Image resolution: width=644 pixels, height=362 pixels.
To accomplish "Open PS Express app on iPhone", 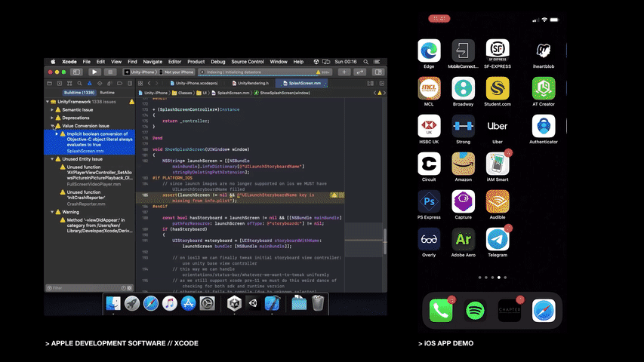I will point(429,201).
